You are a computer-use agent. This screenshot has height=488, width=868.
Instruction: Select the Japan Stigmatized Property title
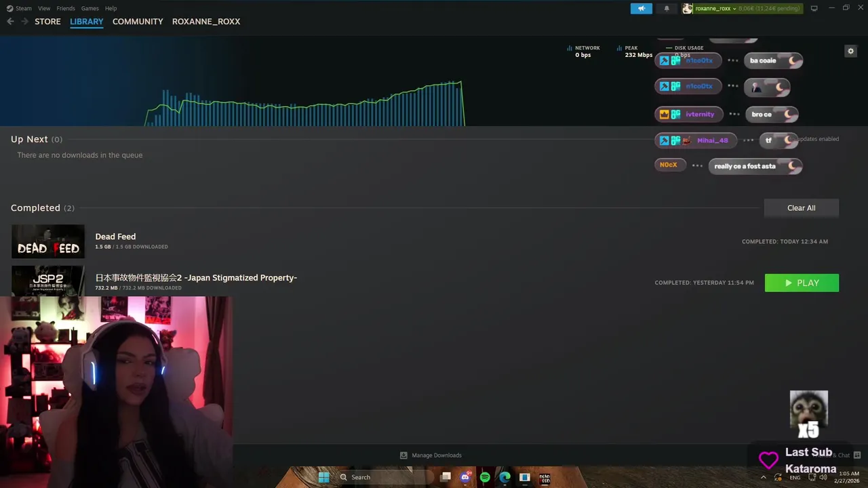pyautogui.click(x=196, y=278)
